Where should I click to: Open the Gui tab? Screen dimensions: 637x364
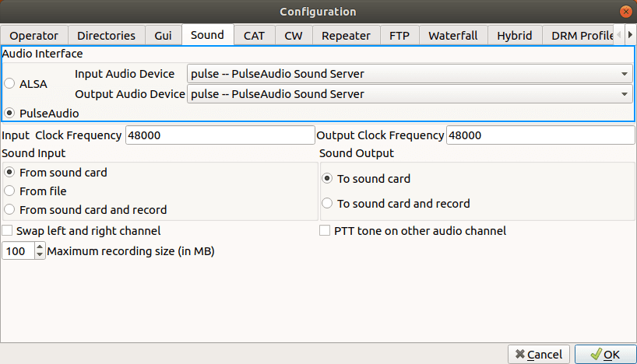(x=163, y=36)
